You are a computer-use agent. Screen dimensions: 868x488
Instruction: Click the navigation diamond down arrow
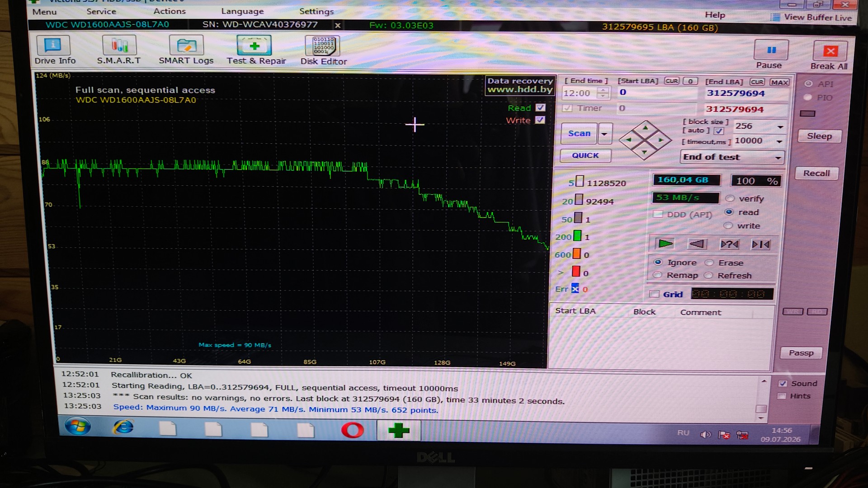click(644, 152)
